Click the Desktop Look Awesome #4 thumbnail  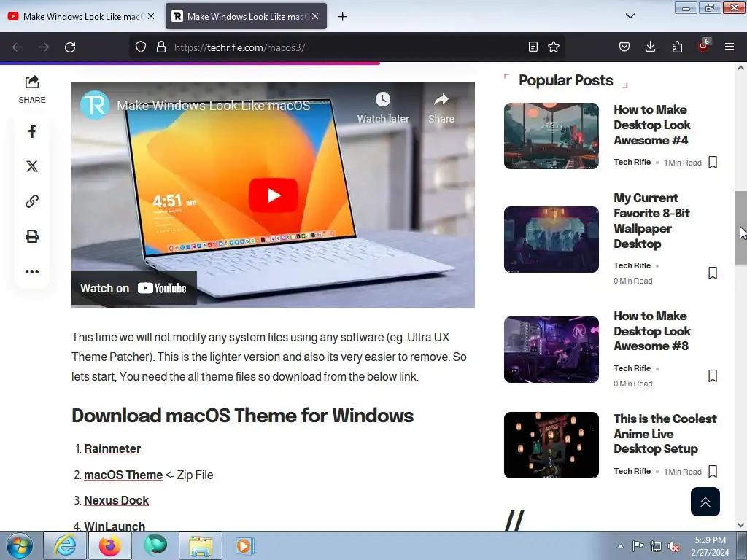click(551, 136)
